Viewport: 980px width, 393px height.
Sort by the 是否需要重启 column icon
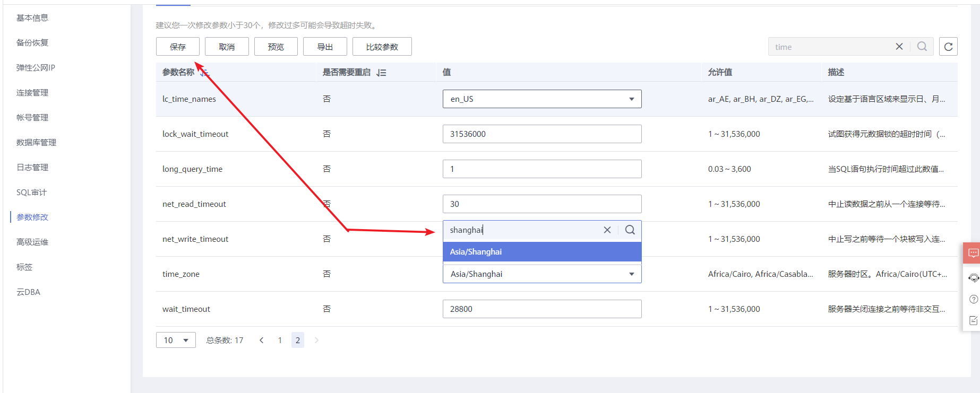point(381,73)
